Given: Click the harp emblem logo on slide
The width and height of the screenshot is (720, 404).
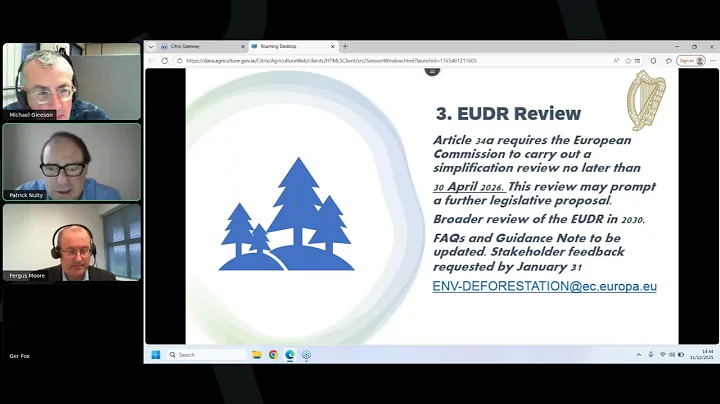Looking at the screenshot, I should click(x=646, y=101).
